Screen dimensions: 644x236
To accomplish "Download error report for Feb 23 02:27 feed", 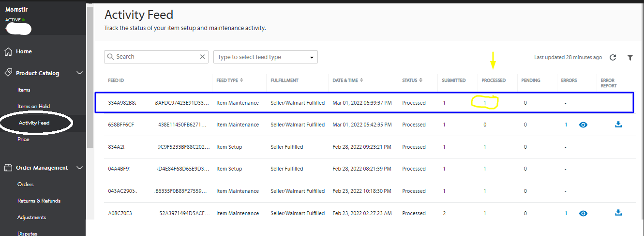I will [618, 213].
